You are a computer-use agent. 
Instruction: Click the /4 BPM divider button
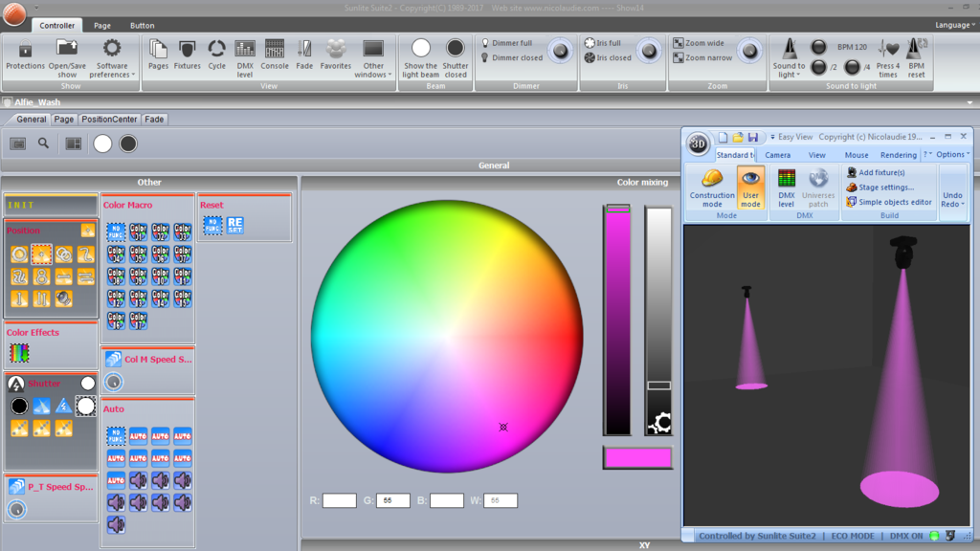click(852, 67)
